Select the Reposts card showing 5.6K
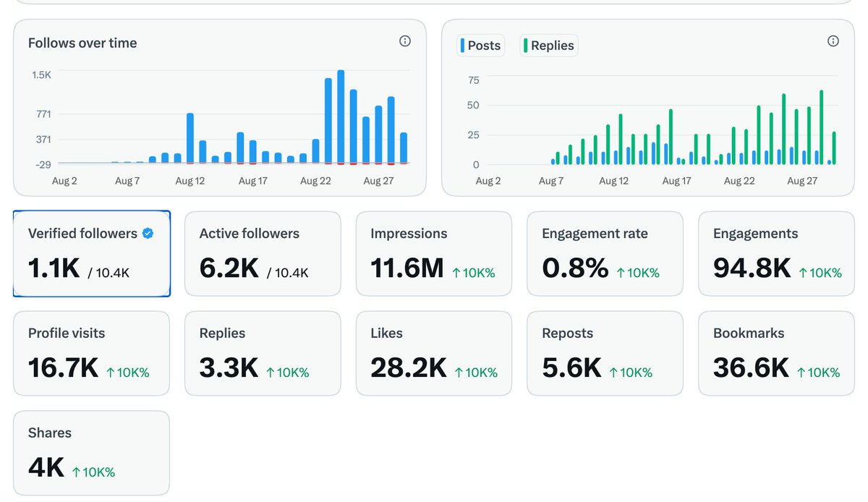This screenshot has width=868, height=502. coord(605,354)
